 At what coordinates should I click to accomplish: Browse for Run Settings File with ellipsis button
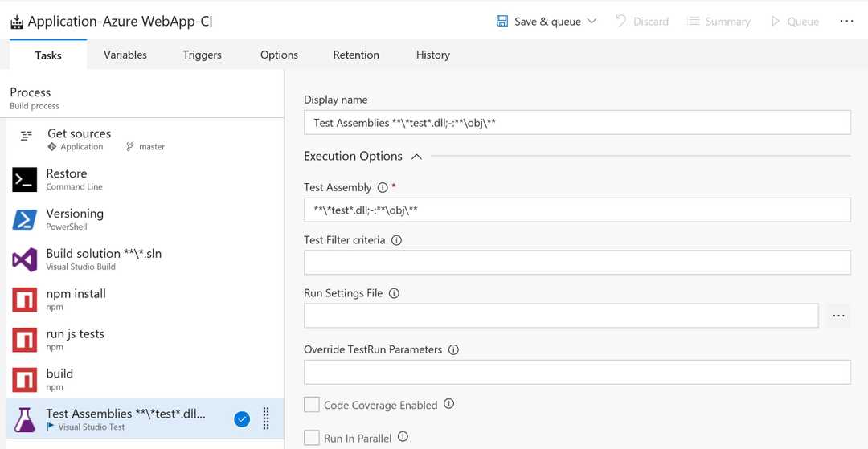[x=838, y=316]
